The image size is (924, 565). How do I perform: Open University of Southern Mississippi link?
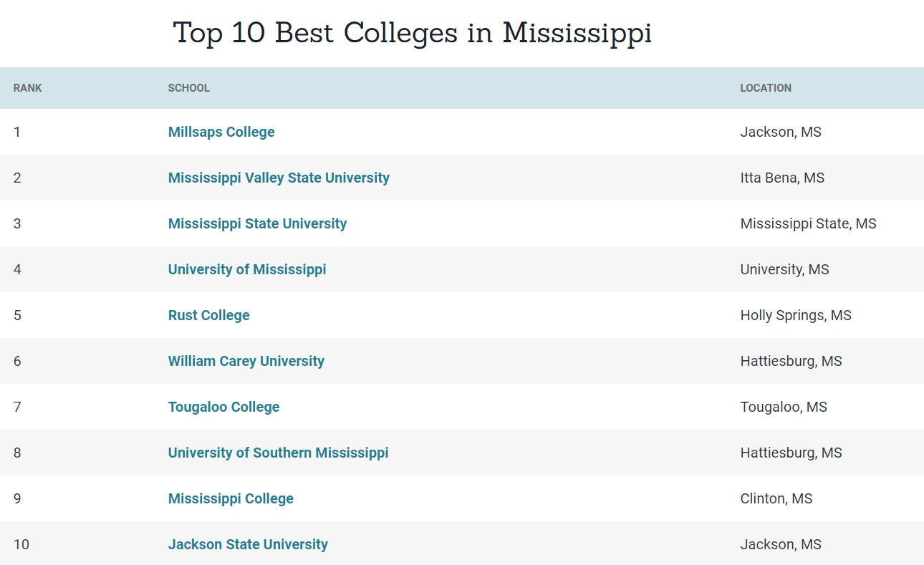[278, 453]
